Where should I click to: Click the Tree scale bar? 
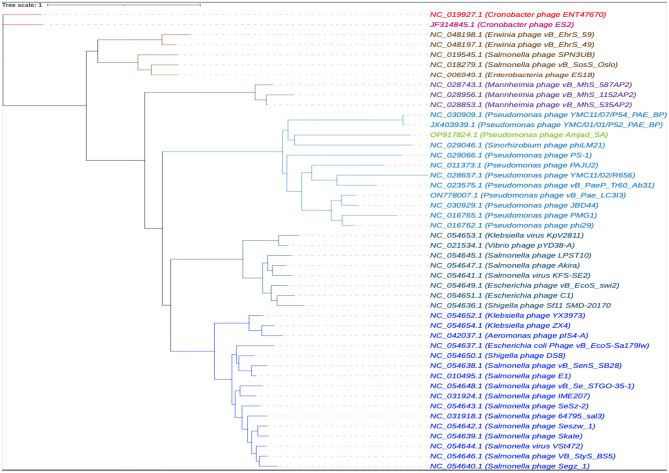tap(124, 5)
